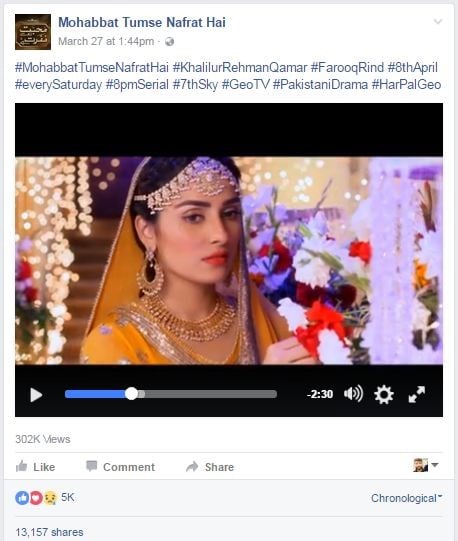The height and width of the screenshot is (541, 458).
Task: Expand the profile picture selector dropdown
Action: coord(435,465)
